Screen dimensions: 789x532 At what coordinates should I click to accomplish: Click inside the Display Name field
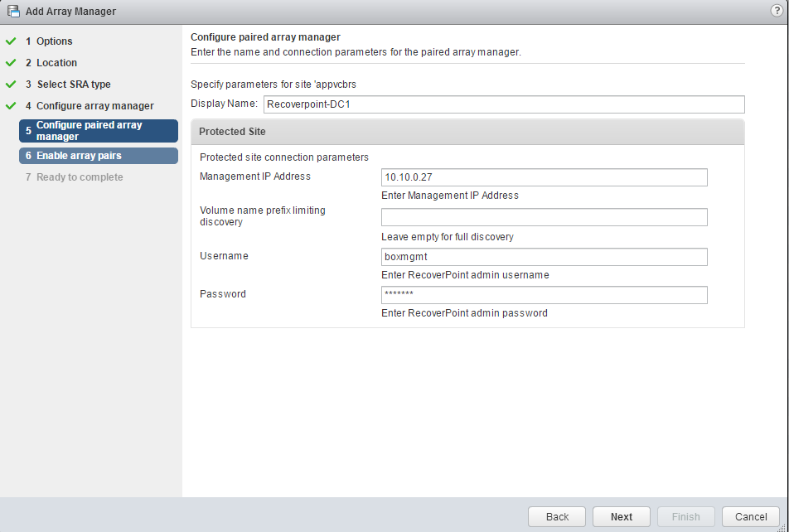point(504,104)
